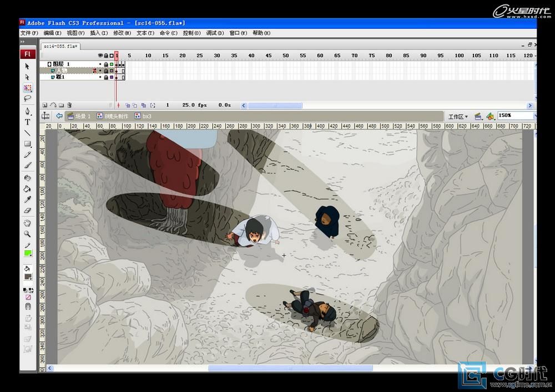Viewport: 555px width, 392px height.
Task: Select the Zoom magnifier tool
Action: 27,234
